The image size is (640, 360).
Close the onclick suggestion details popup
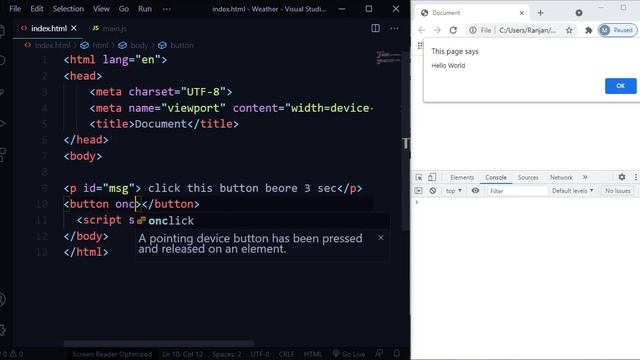380,238
